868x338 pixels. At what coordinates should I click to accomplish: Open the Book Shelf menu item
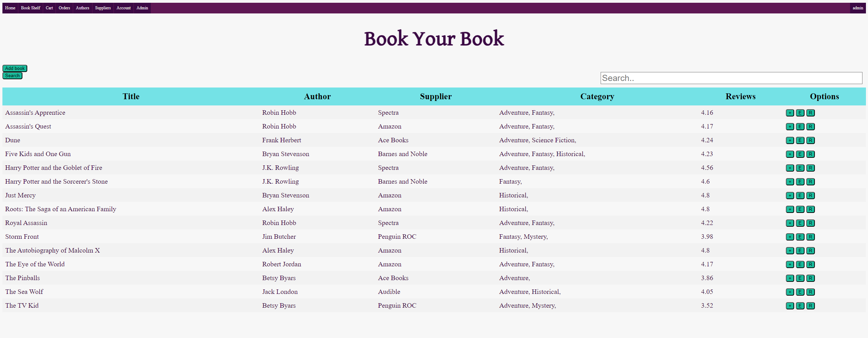click(x=30, y=8)
